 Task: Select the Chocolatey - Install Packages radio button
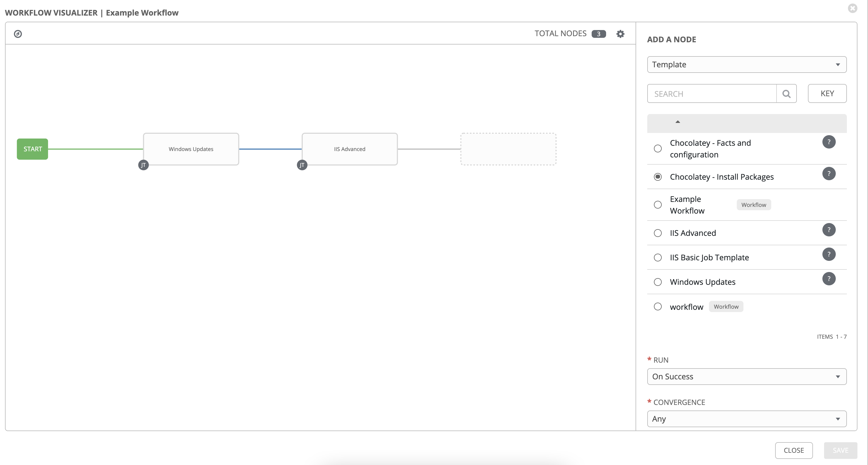[657, 176]
